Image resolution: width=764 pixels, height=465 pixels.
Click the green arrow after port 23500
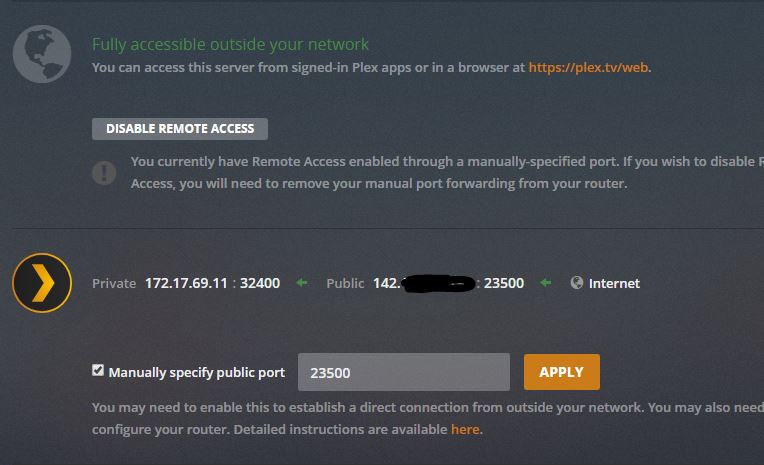click(546, 283)
